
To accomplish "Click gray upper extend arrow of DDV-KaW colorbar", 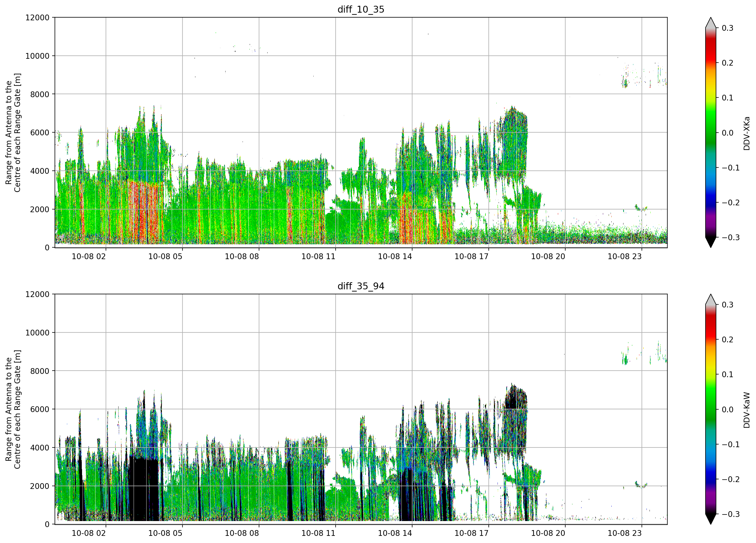I will (710, 300).
